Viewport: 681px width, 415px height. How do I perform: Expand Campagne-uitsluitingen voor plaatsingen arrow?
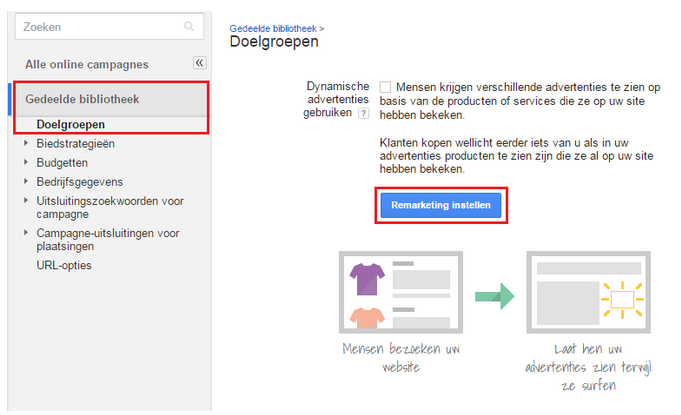coord(26,232)
